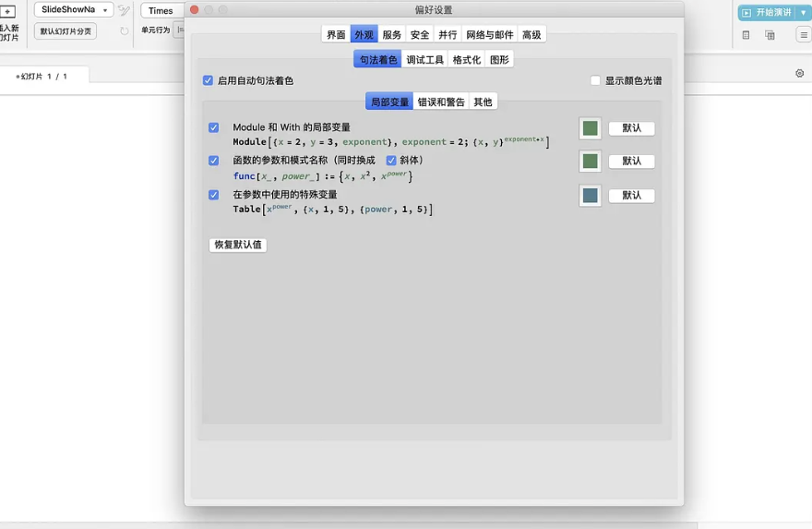Switch to the 网络与邮件 tab
The width and height of the screenshot is (812, 529).
pyautogui.click(x=490, y=35)
